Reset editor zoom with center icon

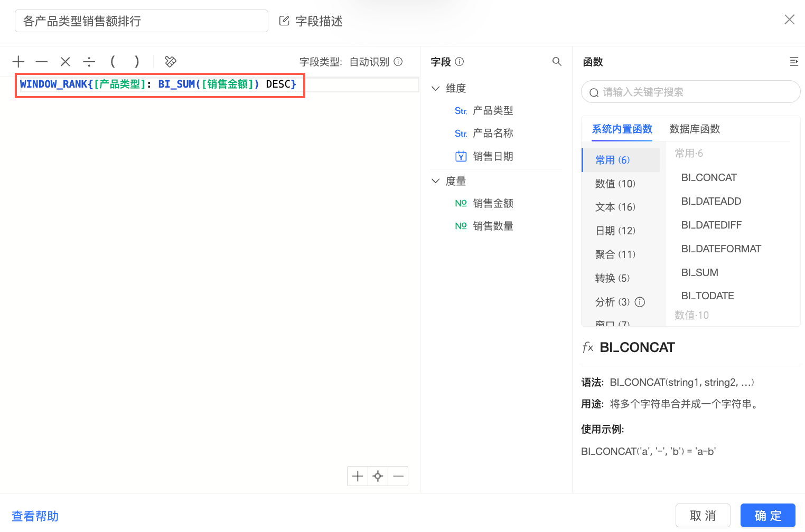(378, 476)
